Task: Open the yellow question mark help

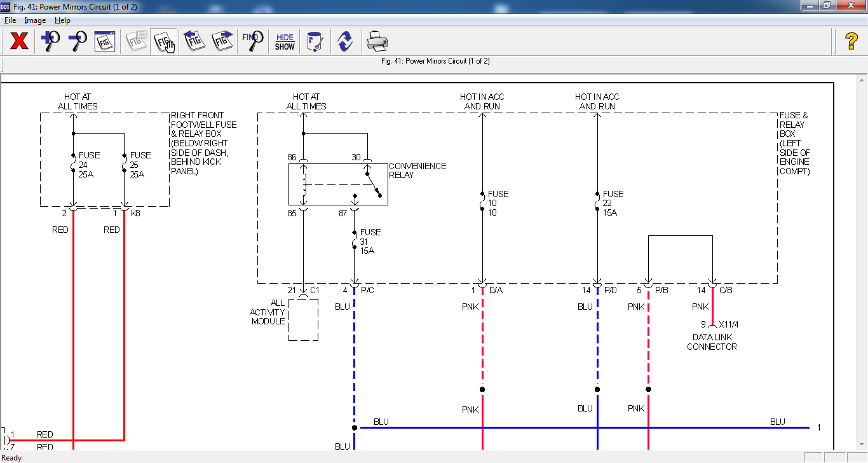Action: (x=851, y=42)
